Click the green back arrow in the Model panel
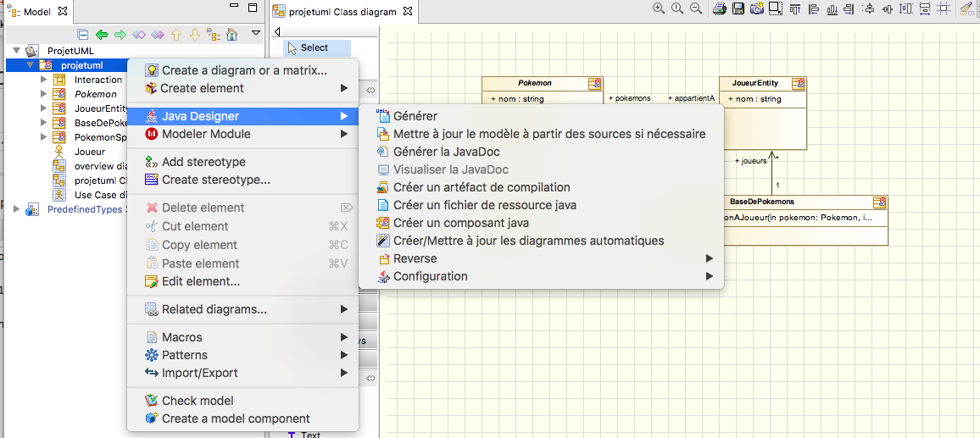The height and width of the screenshot is (438, 980). tap(102, 35)
